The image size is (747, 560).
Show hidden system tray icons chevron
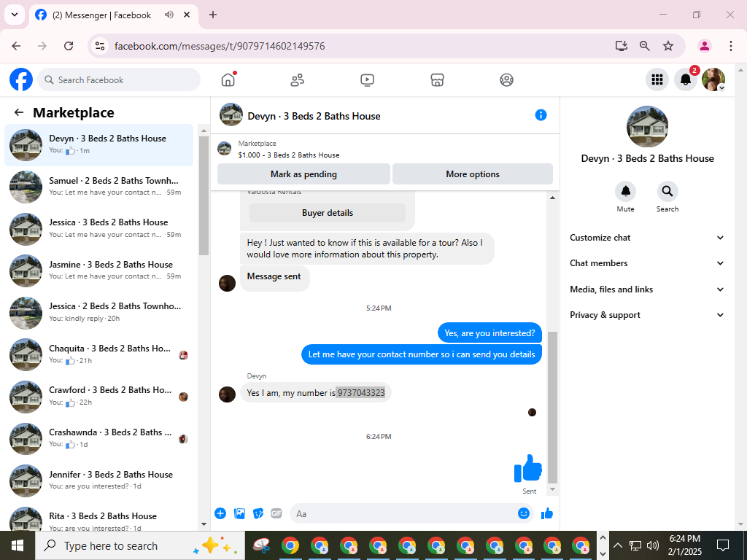pyautogui.click(x=617, y=545)
